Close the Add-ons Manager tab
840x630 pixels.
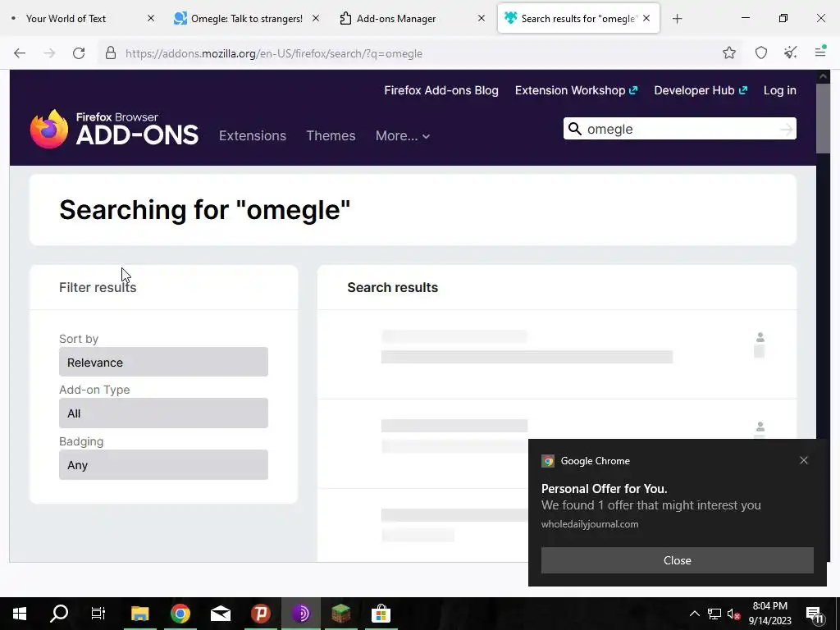tap(481, 18)
